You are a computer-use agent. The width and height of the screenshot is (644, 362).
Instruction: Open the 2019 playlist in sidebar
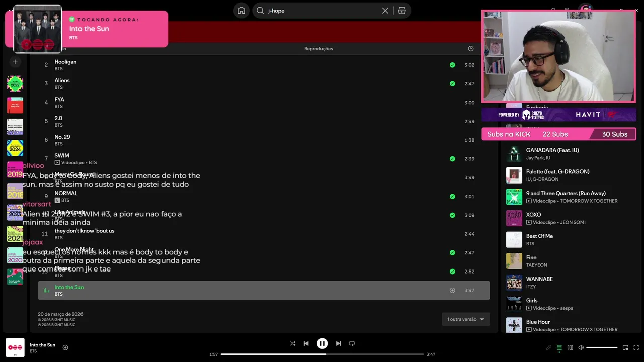[x=15, y=170]
